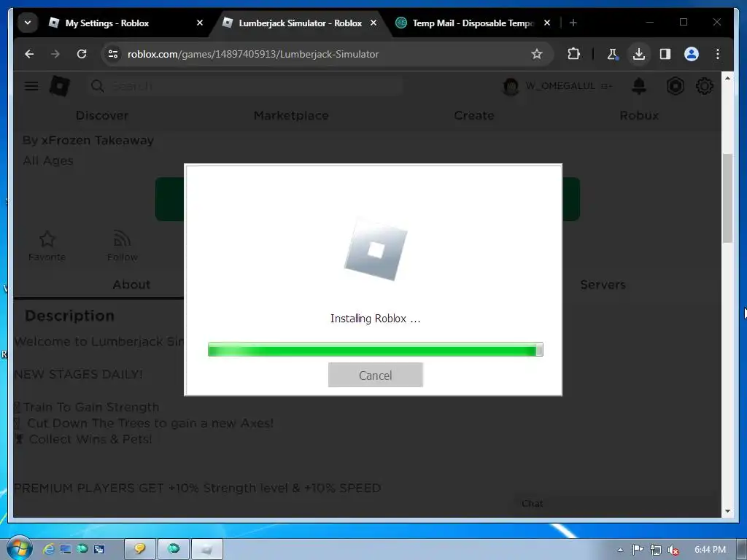Click the page scrollbar thumb

(x=727, y=198)
